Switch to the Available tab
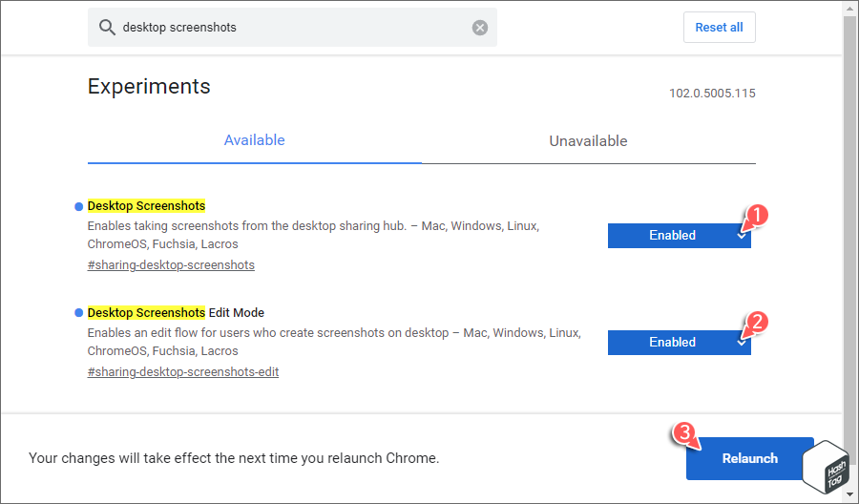 [254, 140]
